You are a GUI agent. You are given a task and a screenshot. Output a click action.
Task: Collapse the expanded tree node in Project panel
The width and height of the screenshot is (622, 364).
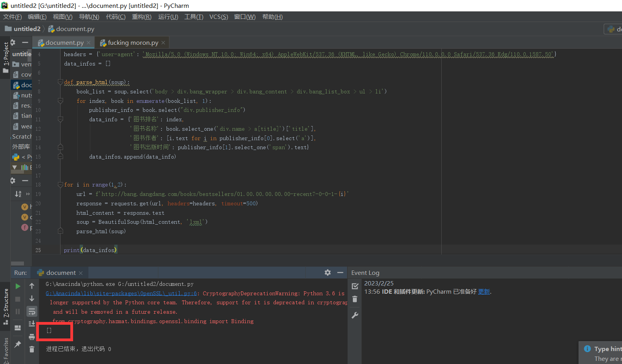pyautogui.click(x=15, y=167)
